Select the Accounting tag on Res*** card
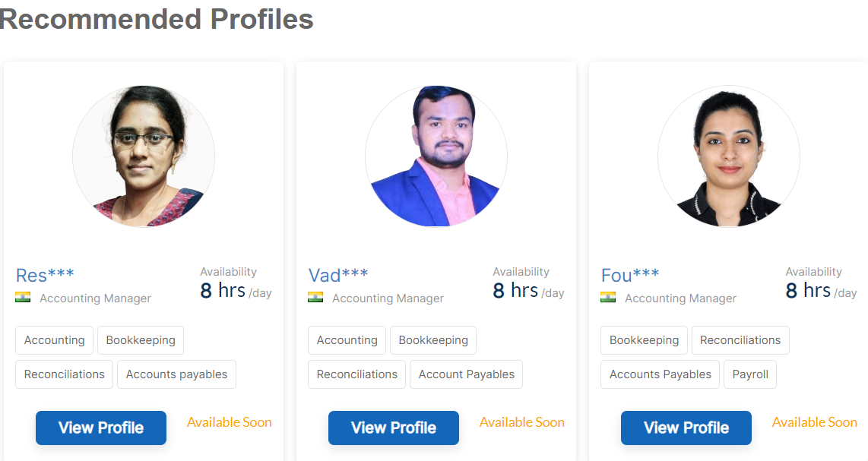The height and width of the screenshot is (461, 868). point(55,340)
